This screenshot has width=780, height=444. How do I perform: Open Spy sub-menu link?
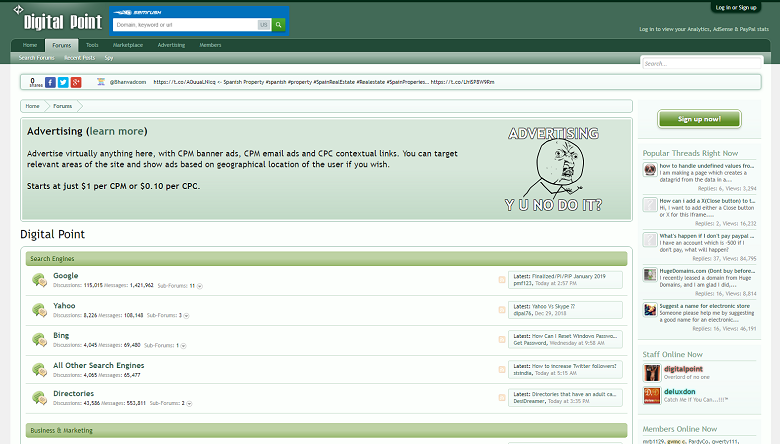[109, 58]
